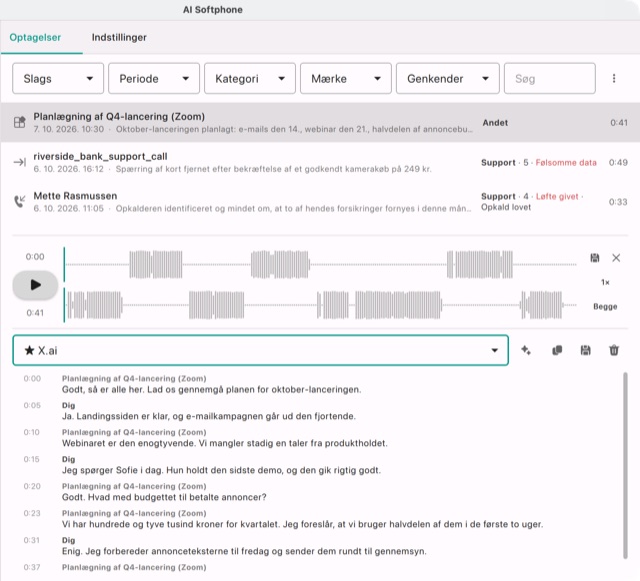Click the transcript vertical scrollbar

(625, 465)
